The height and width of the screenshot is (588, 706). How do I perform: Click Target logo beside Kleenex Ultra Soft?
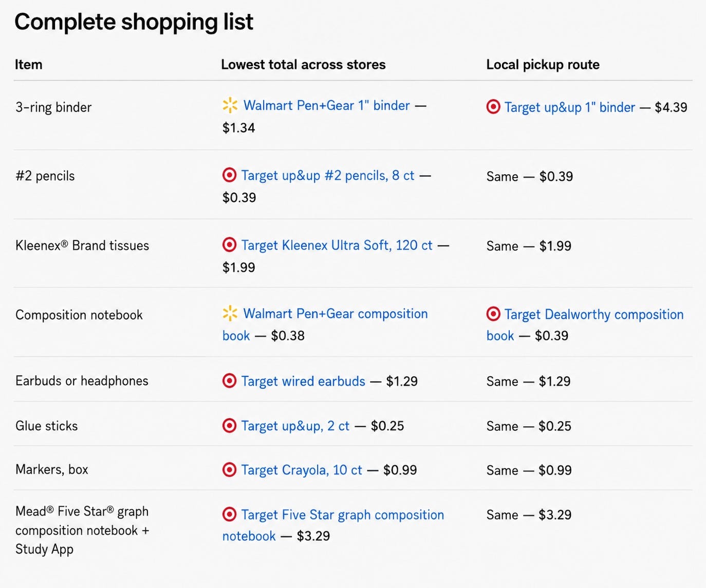[229, 245]
